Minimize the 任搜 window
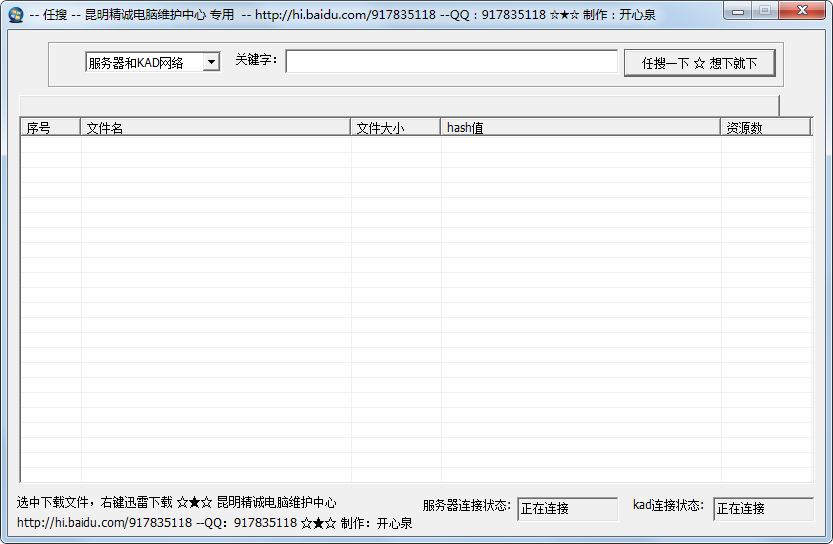 pos(738,11)
